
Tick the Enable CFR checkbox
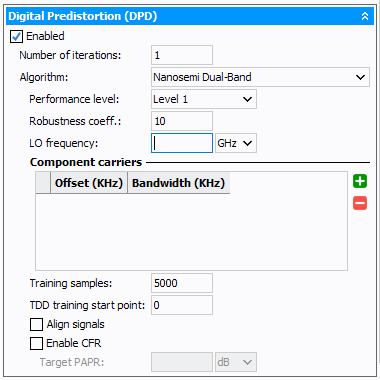point(36,343)
